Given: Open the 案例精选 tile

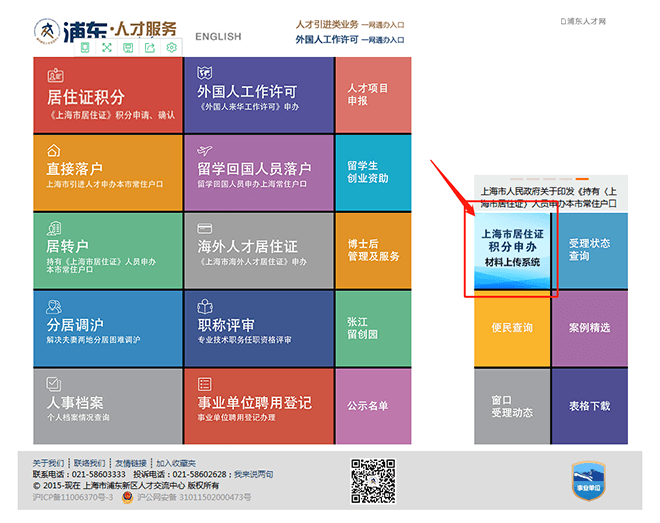Looking at the screenshot, I should pos(590,328).
